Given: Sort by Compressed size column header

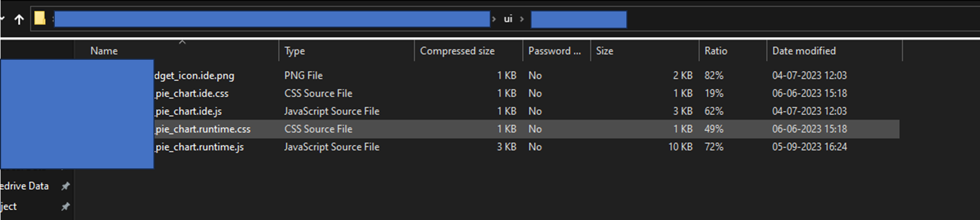Looking at the screenshot, I should 457,51.
